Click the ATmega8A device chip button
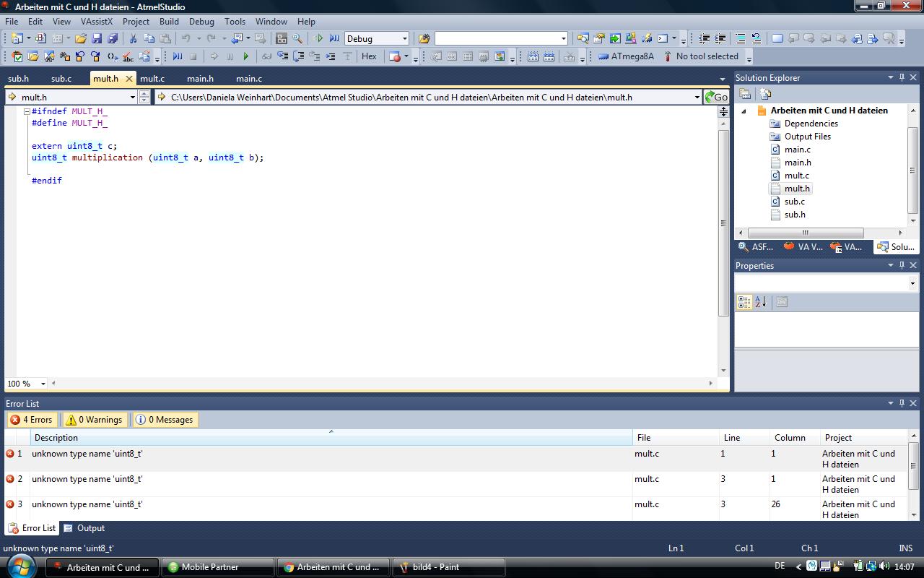Image resolution: width=924 pixels, height=578 pixels. tap(626, 56)
